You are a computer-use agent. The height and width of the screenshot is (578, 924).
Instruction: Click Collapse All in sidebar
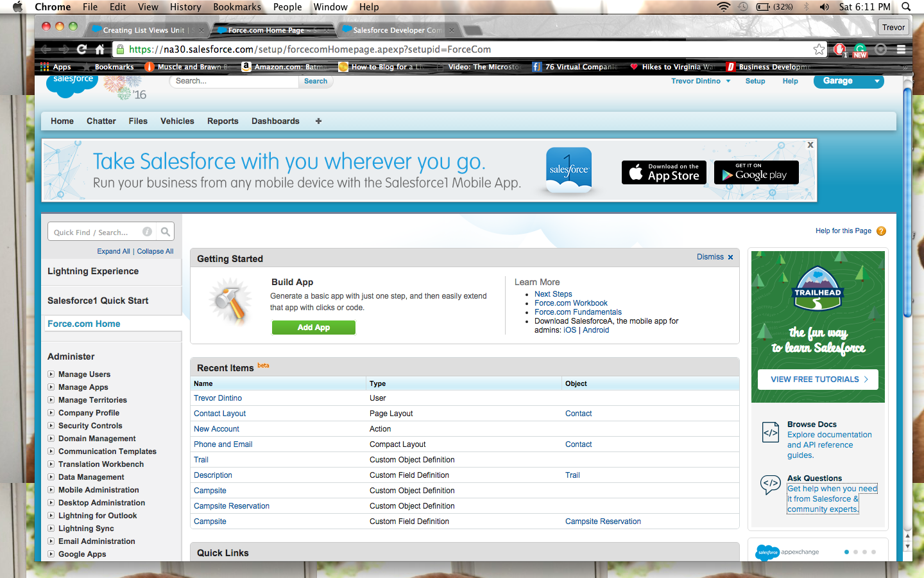[x=155, y=252]
